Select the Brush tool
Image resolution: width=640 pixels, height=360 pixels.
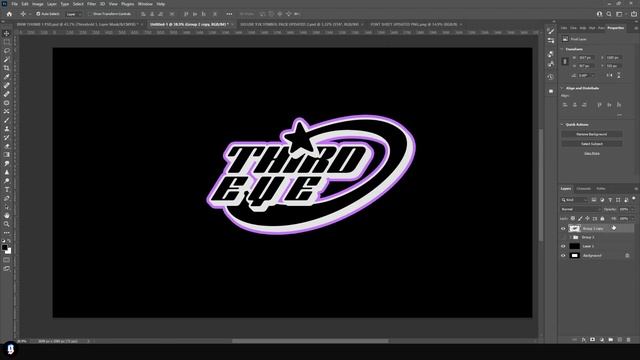coord(7,120)
